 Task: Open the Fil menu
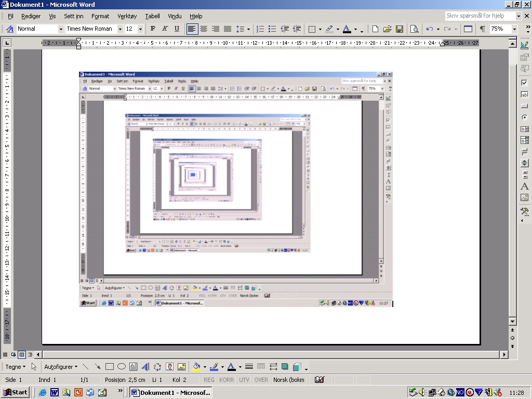pos(10,16)
